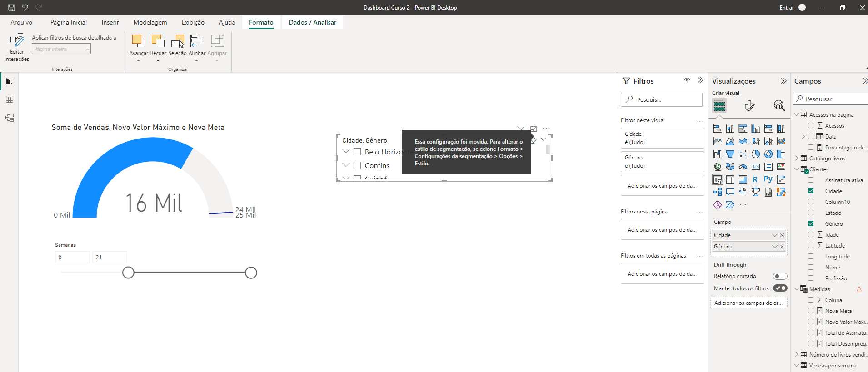The width and height of the screenshot is (868, 372).
Task: Open the Analytics magnifier tab
Action: 779,105
